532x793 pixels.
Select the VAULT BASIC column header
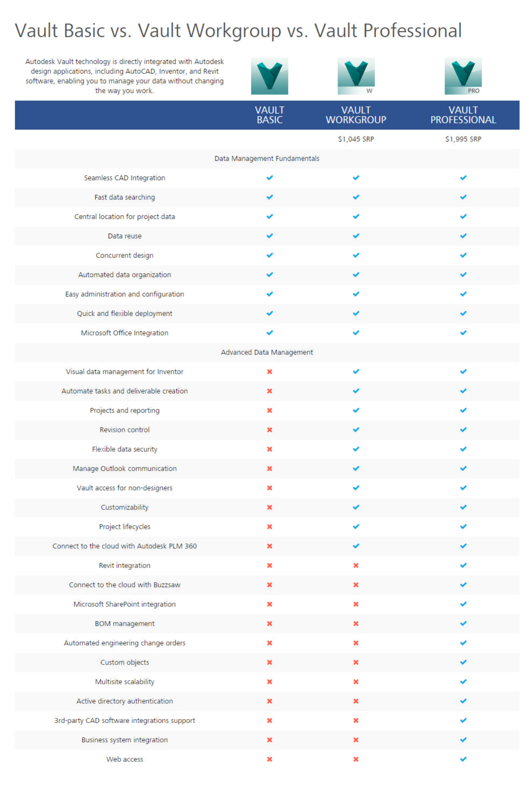click(270, 115)
